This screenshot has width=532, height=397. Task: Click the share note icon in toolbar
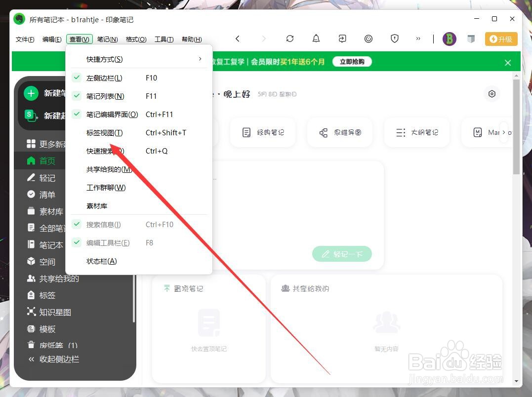(342, 39)
